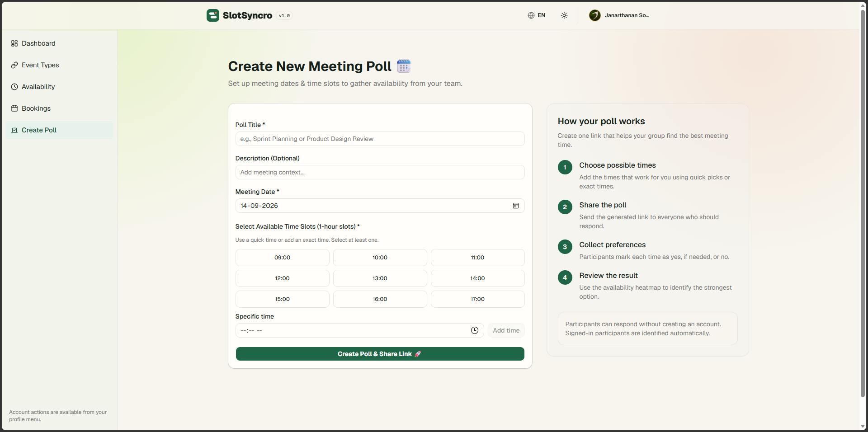
Task: Click the Create Poll sidebar icon
Action: pos(14,130)
